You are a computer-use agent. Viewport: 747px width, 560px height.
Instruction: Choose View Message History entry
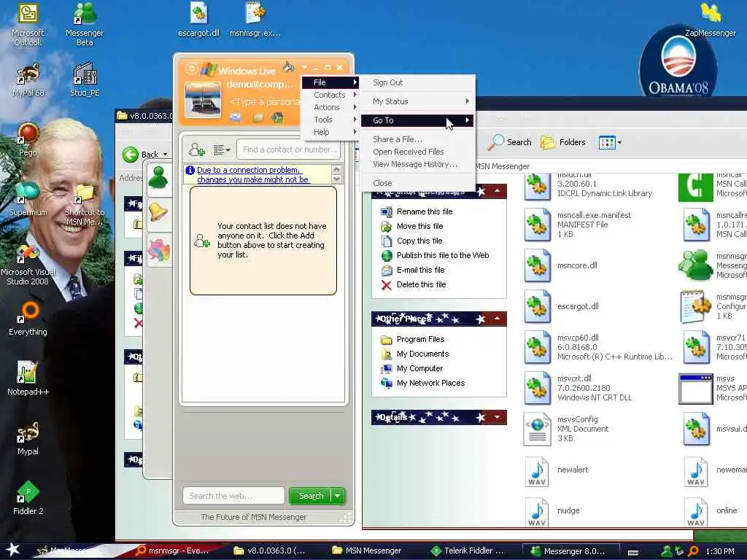(417, 164)
